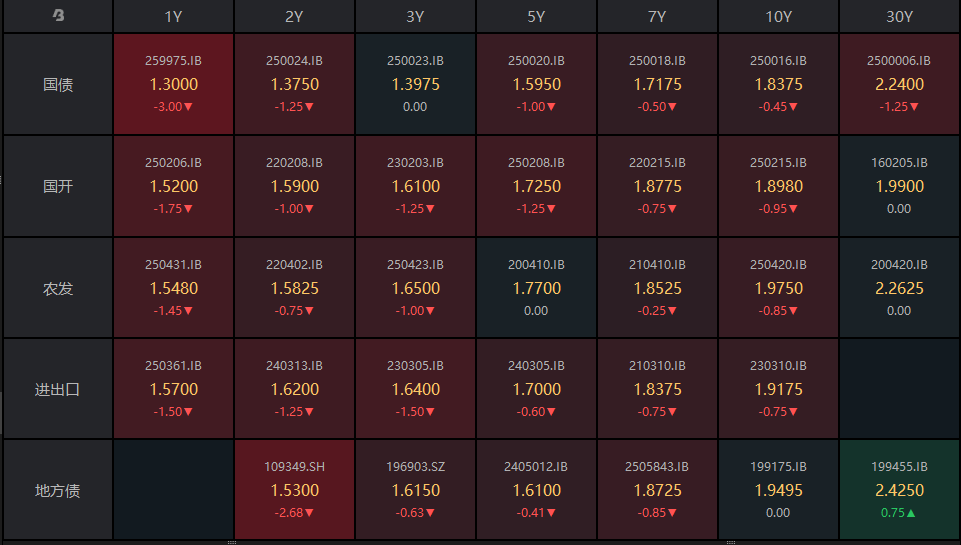Select the 国开 row header
This screenshot has height=545, width=961.
pyautogui.click(x=58, y=187)
